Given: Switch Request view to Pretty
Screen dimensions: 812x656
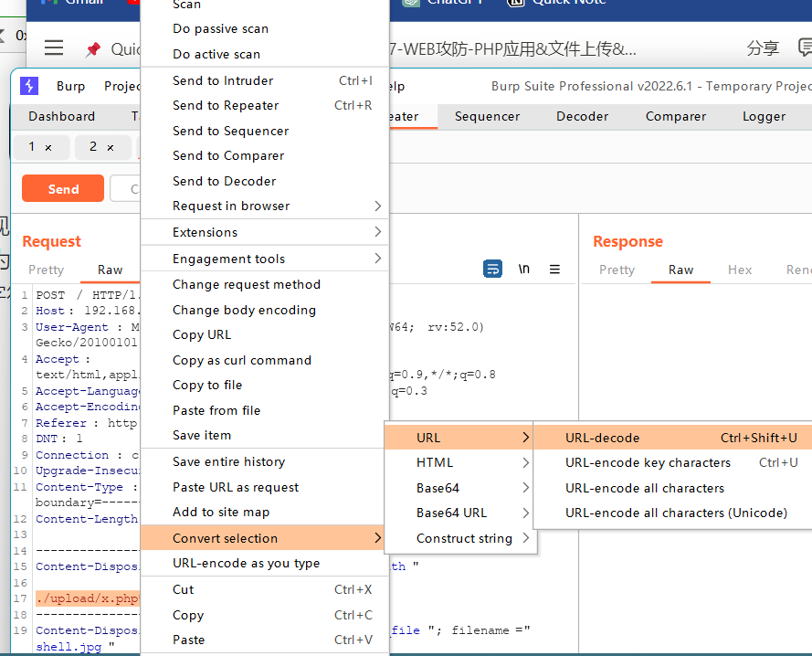Looking at the screenshot, I should pyautogui.click(x=46, y=270).
